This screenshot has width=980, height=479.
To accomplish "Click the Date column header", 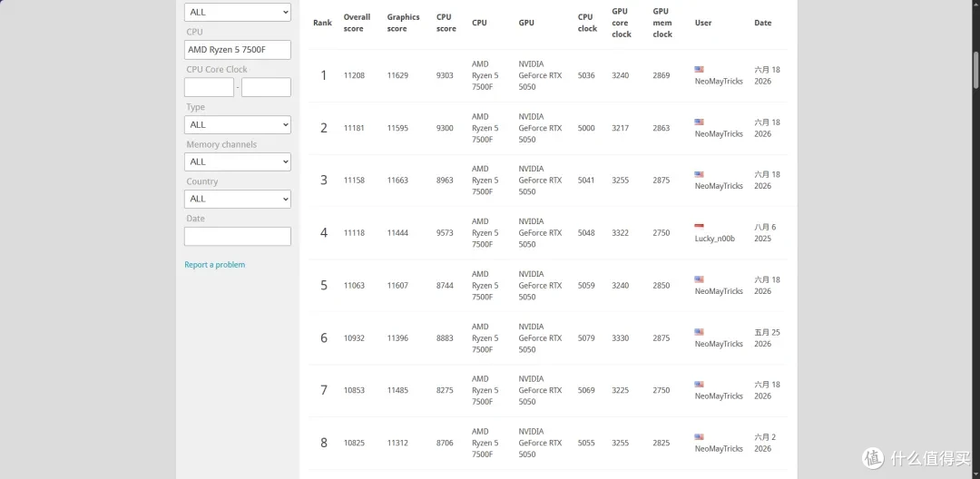I will pos(762,23).
